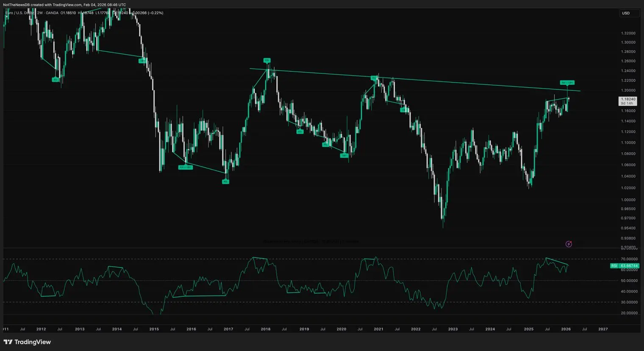This screenshot has height=351, width=644.
Task: Click the 2023 label on time axis
Action: [x=453, y=329]
